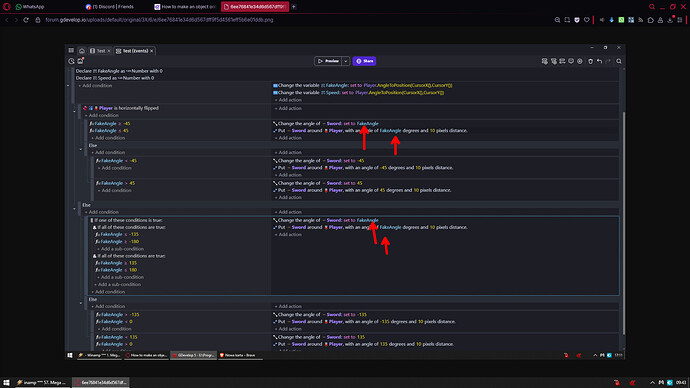
Task: Open 'Nowa karta - Brave' in inner taskbar
Action: click(x=240, y=355)
